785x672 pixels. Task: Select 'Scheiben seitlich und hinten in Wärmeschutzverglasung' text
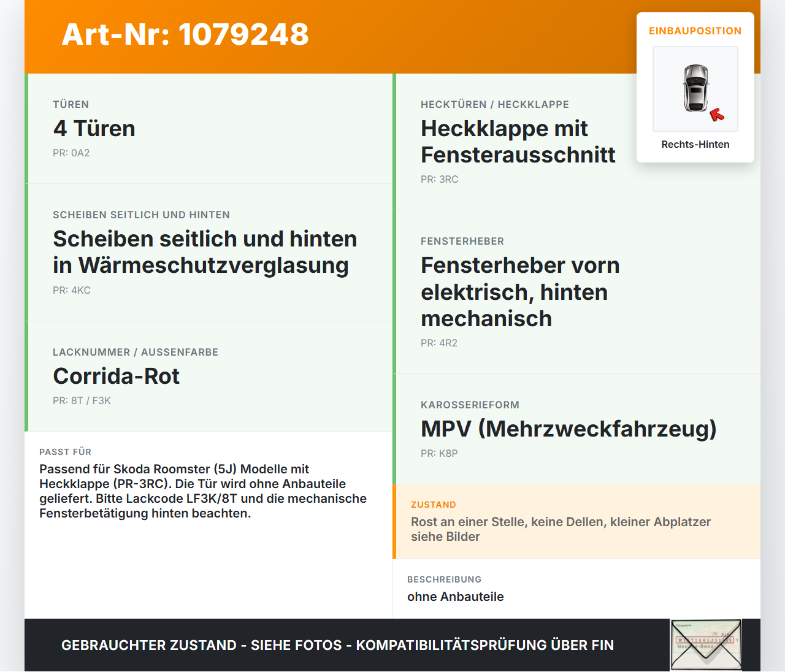(x=205, y=252)
